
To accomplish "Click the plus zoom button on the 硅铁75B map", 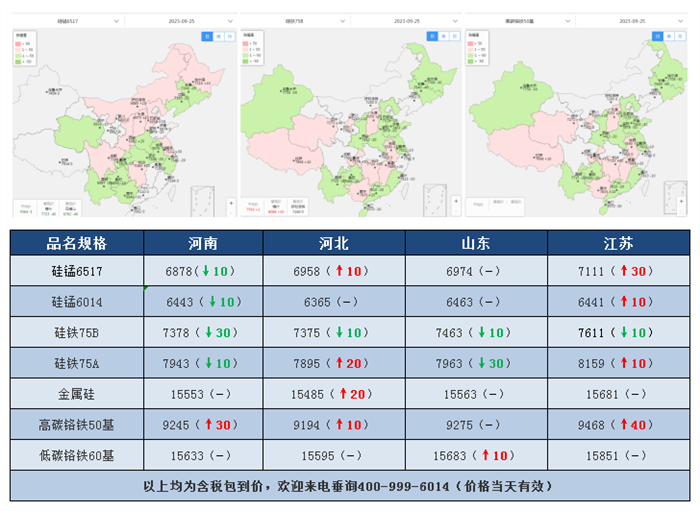I will click(x=457, y=201).
